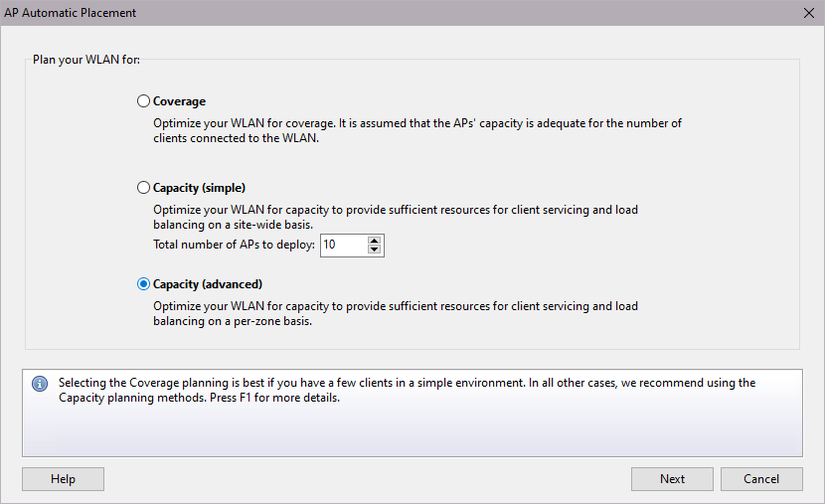Click the bold Capacity (advanced) label text
The height and width of the screenshot is (504, 825).
[207, 284]
